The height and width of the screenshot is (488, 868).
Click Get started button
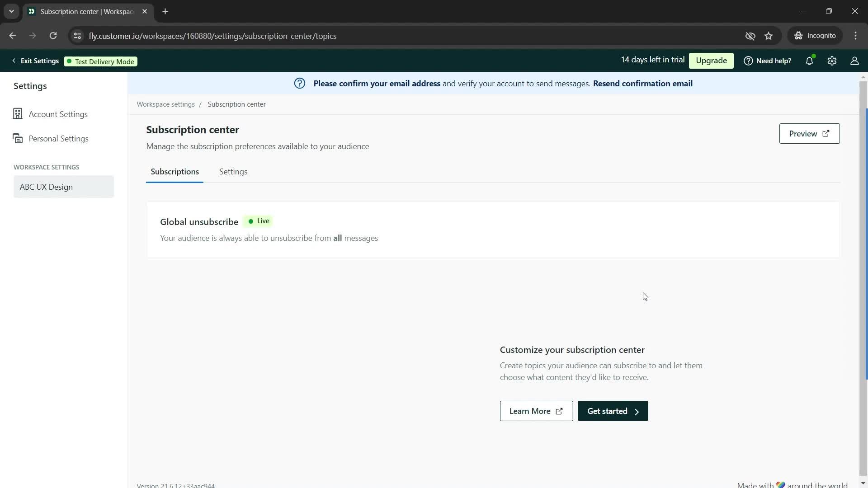pyautogui.click(x=613, y=411)
